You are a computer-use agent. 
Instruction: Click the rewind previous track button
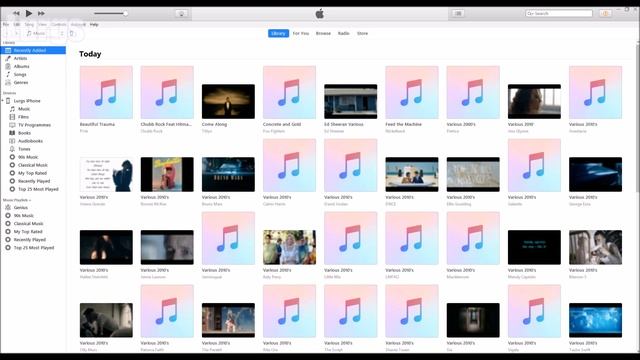pos(16,13)
